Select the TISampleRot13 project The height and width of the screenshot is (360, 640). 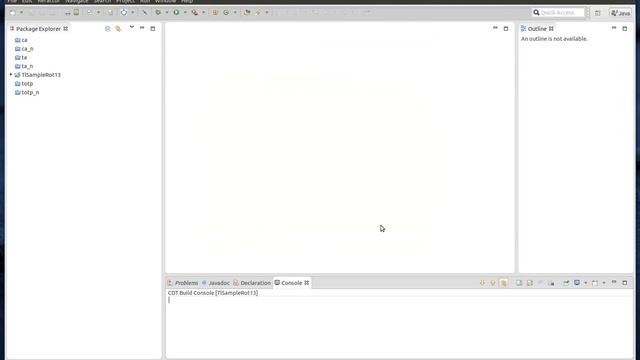(x=38, y=75)
